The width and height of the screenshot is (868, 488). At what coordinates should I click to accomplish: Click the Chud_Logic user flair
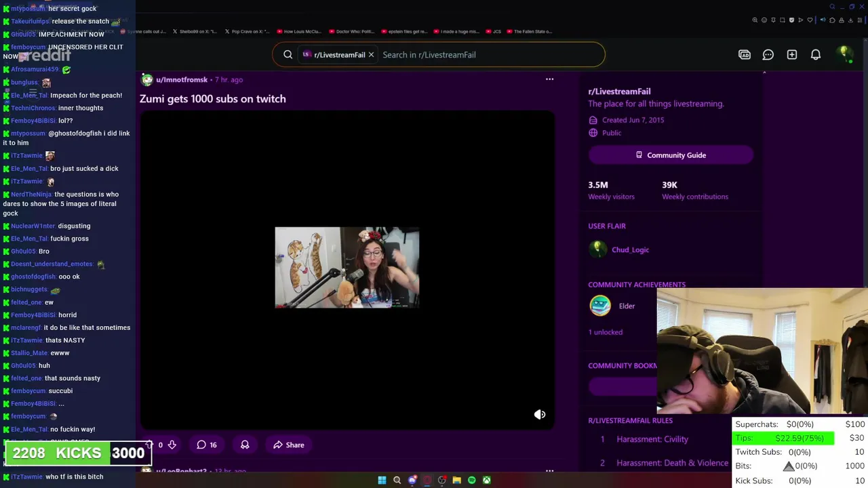click(x=630, y=249)
